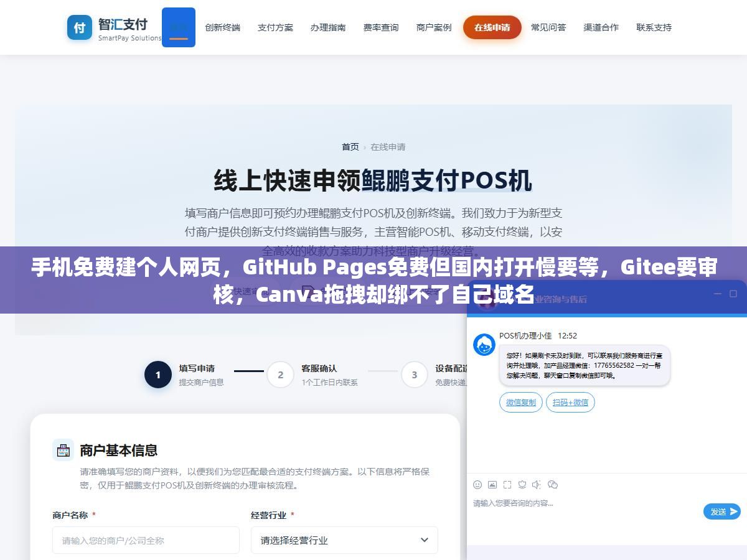Open the 联系支持 menu item

(654, 27)
